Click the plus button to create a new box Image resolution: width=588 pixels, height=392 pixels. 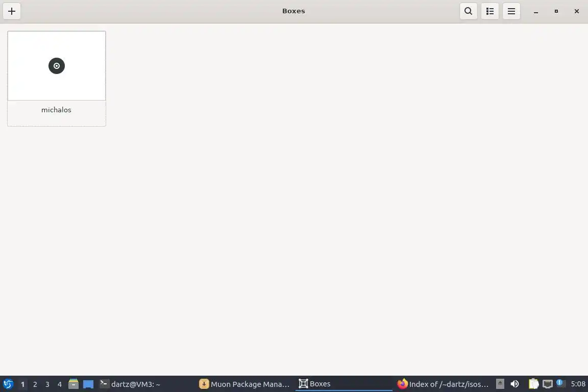tap(12, 11)
